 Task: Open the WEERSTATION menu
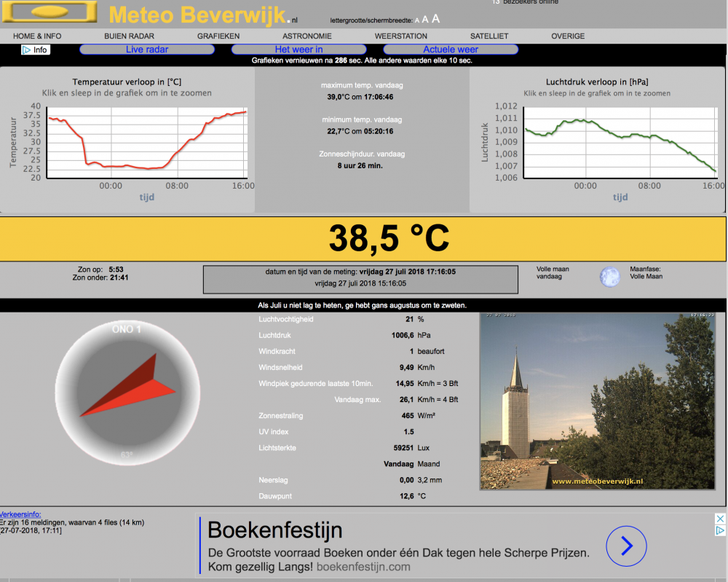pyautogui.click(x=400, y=36)
